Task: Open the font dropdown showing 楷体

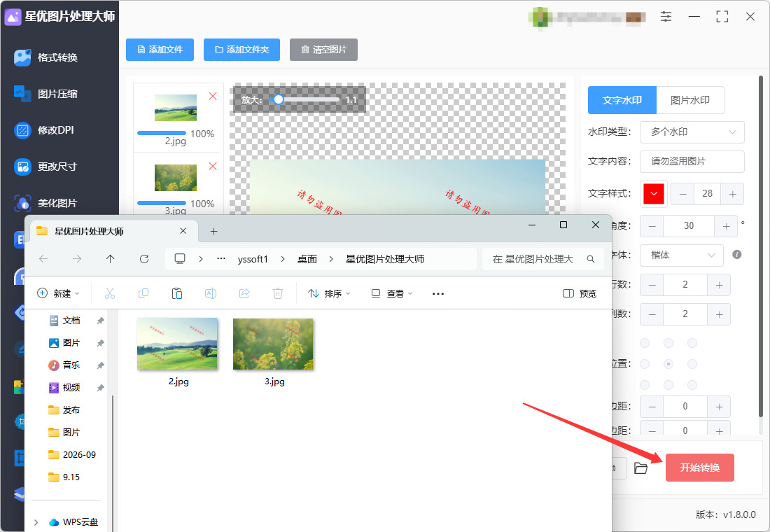Action: click(x=682, y=255)
